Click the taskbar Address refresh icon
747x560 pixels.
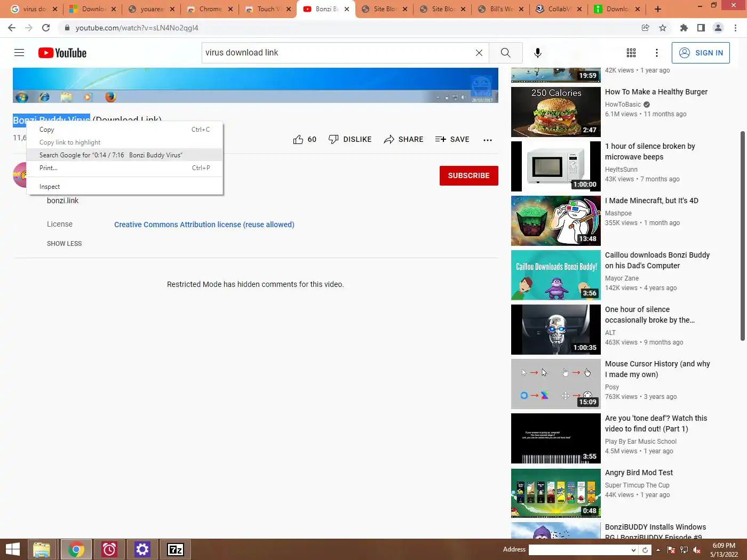coord(645,550)
